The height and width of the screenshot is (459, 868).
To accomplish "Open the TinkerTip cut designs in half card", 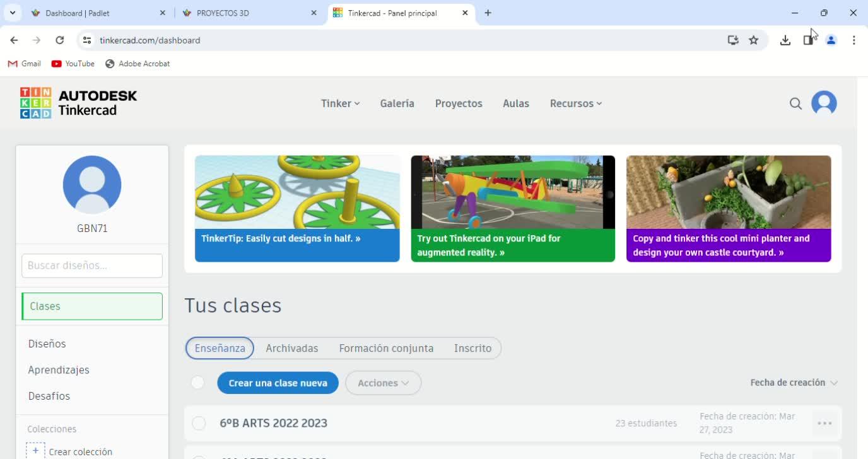I will [297, 209].
